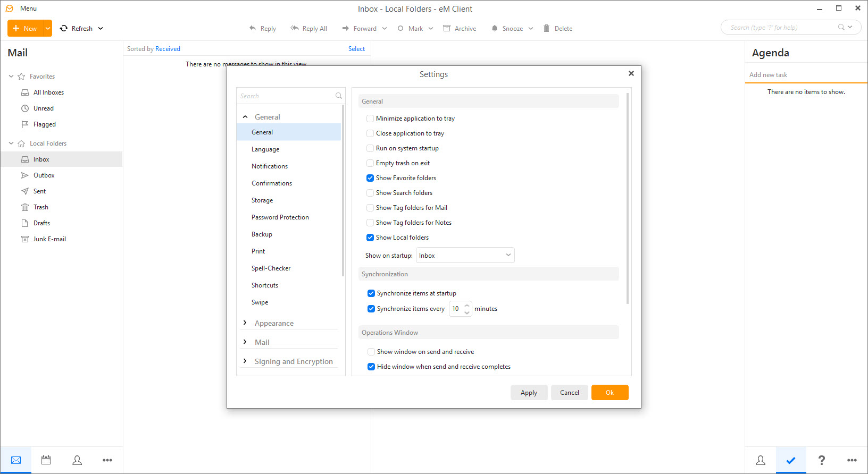Increase the sync interval minutes stepper

tap(467, 306)
